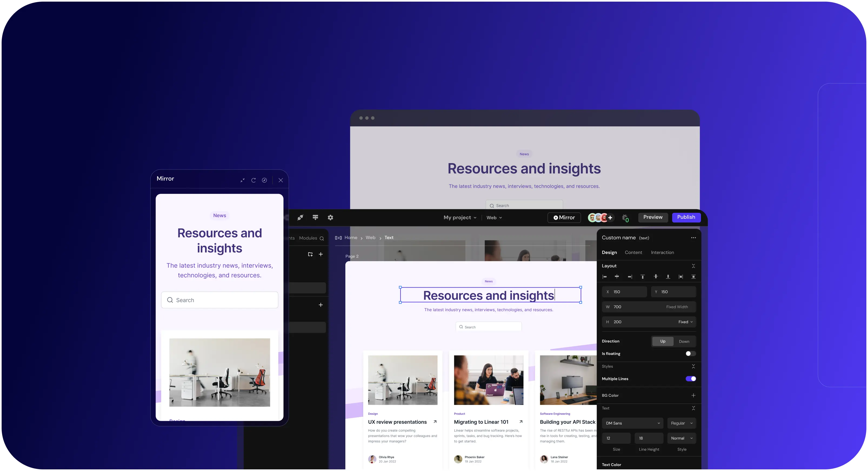Click the Search field in Mirror preview
Viewport: 868px width, 471px height.
tap(220, 300)
